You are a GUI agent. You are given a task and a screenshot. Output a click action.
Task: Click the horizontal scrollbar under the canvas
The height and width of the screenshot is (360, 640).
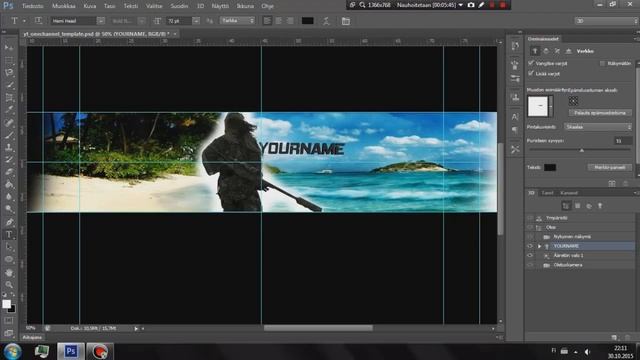click(x=318, y=328)
